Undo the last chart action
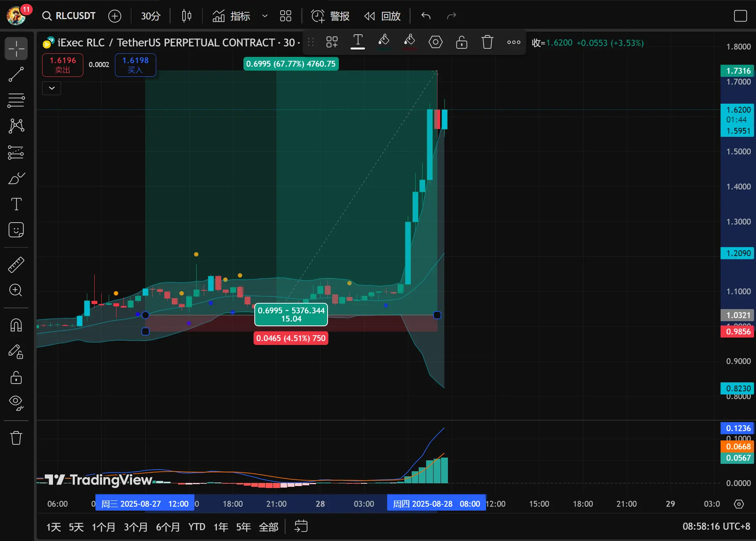756x541 pixels. pos(426,16)
